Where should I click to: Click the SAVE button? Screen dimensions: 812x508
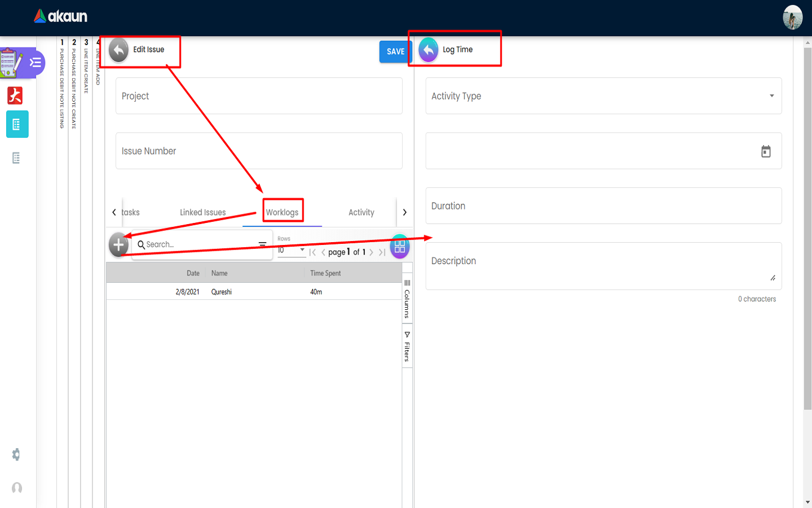[396, 51]
